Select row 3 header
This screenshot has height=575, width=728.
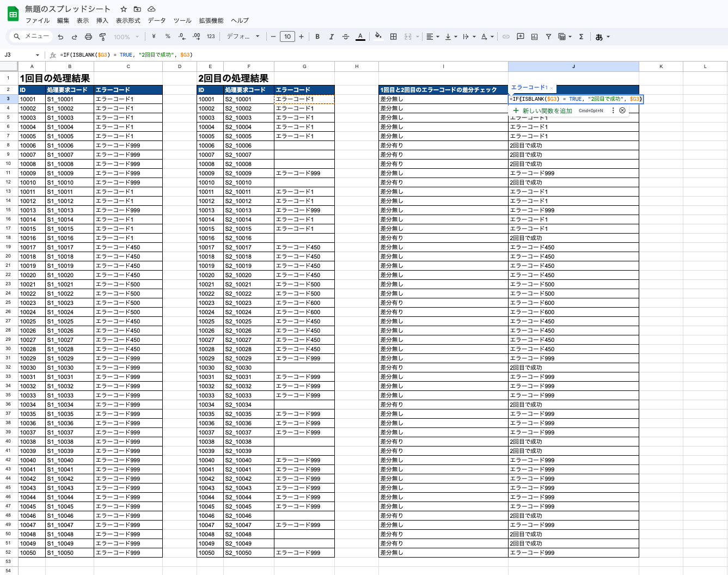click(x=9, y=99)
